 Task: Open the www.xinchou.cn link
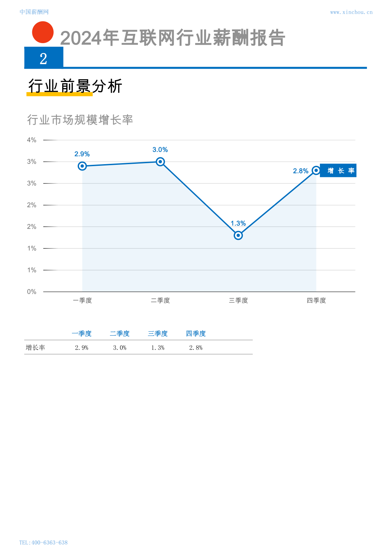pos(352,12)
